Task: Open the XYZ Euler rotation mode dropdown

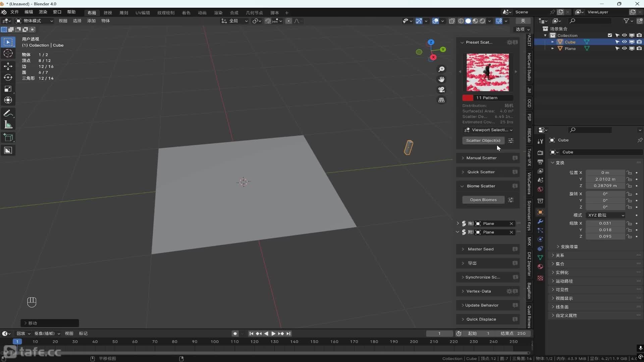Action: point(606,215)
